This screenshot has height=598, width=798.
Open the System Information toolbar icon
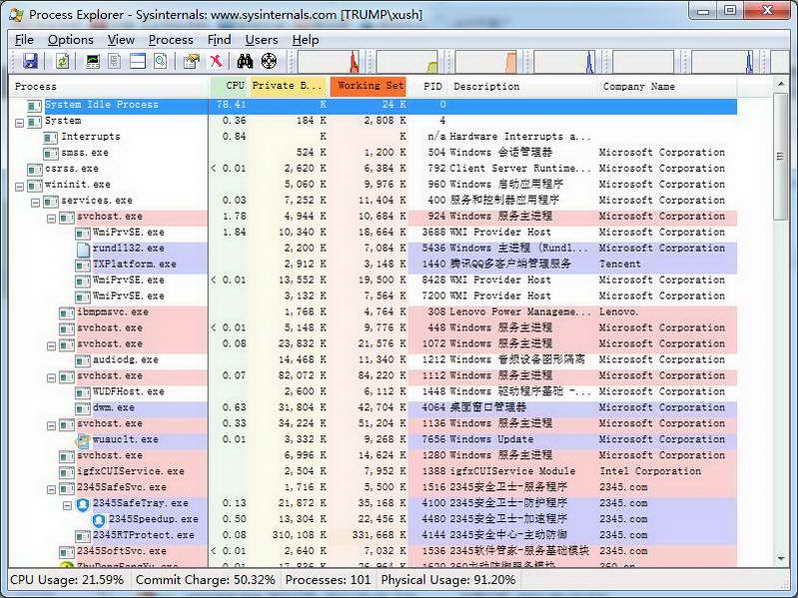pyautogui.click(x=93, y=62)
